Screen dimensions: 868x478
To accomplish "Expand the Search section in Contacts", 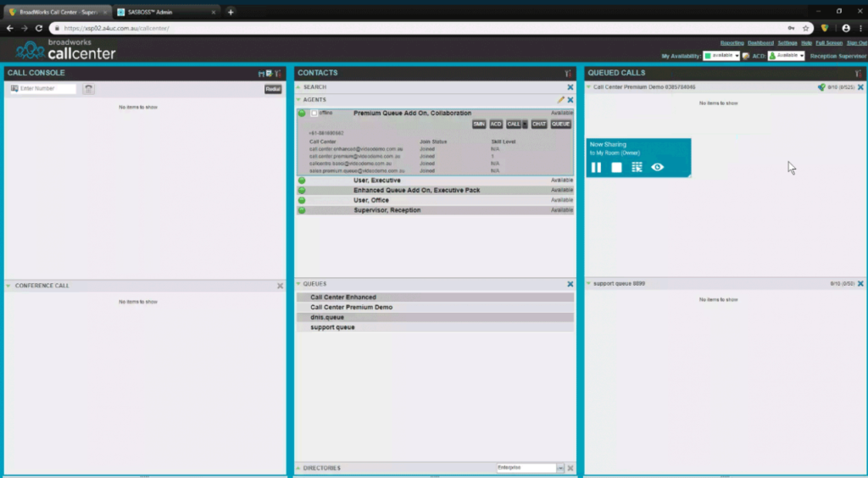I will (298, 87).
